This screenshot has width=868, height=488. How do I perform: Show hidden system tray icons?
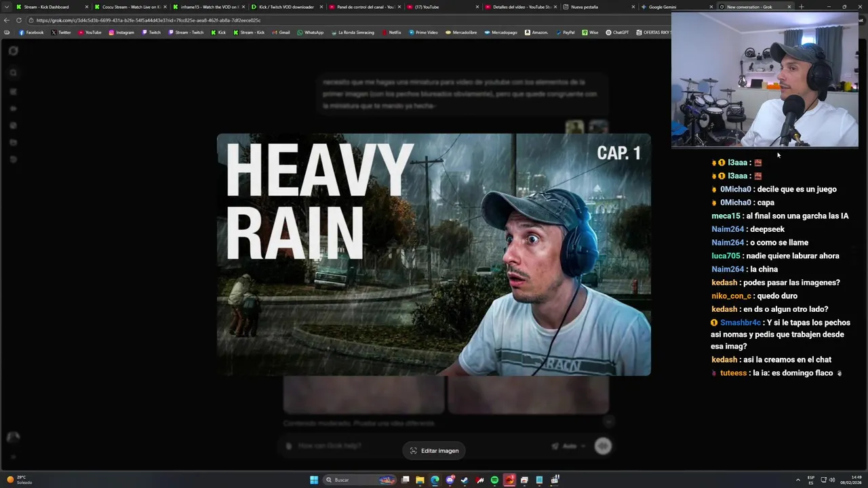pyautogui.click(x=797, y=480)
